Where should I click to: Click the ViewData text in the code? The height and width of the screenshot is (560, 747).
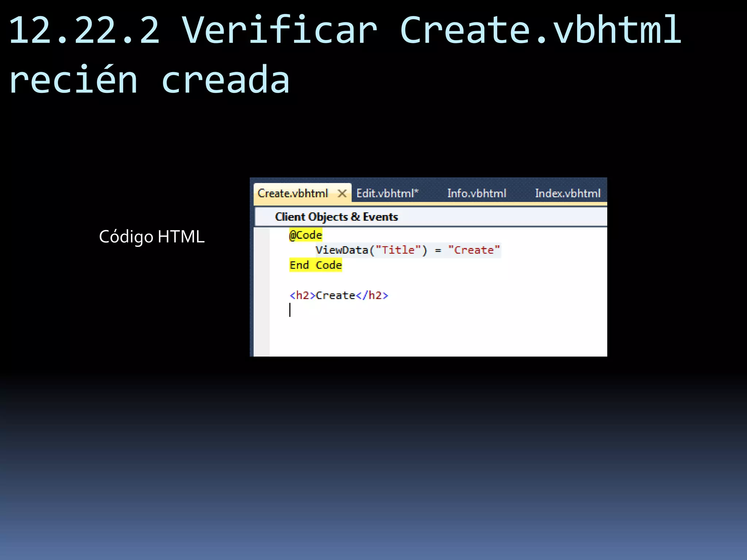(342, 250)
